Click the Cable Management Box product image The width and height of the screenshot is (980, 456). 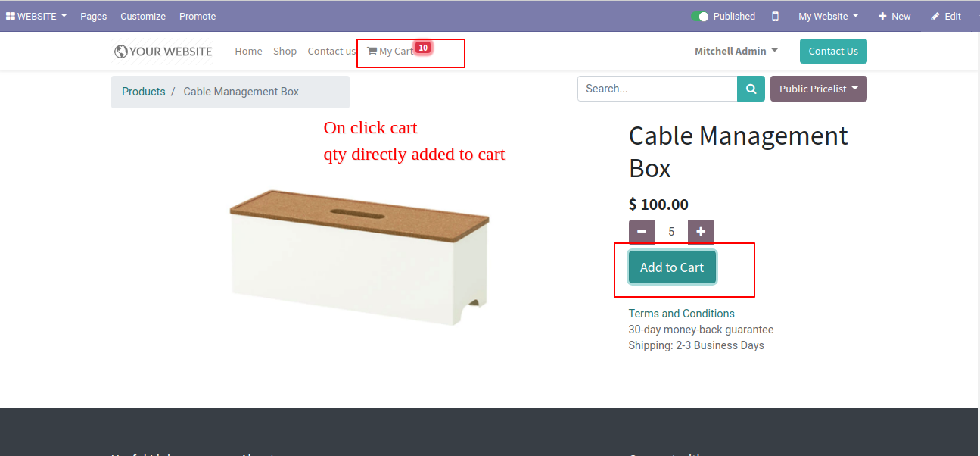(359, 258)
